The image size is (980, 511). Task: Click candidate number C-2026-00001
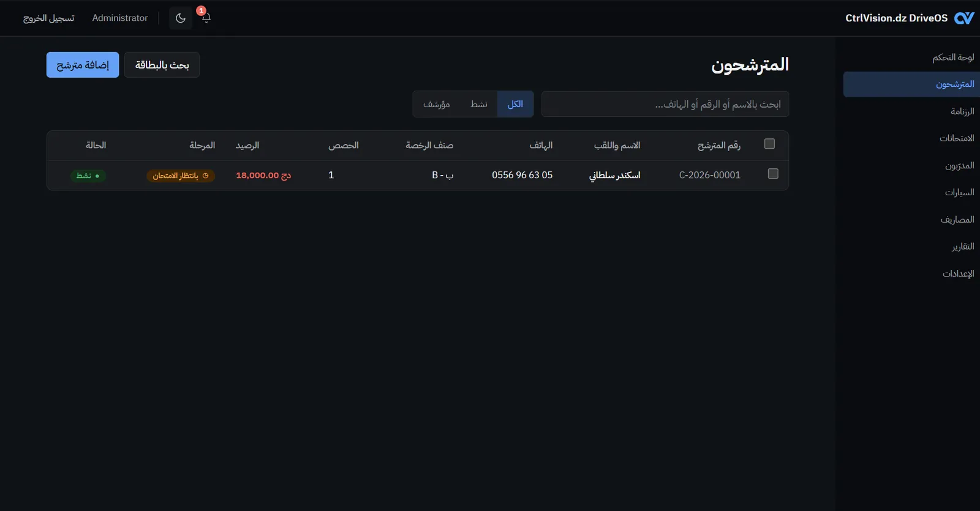tap(710, 175)
